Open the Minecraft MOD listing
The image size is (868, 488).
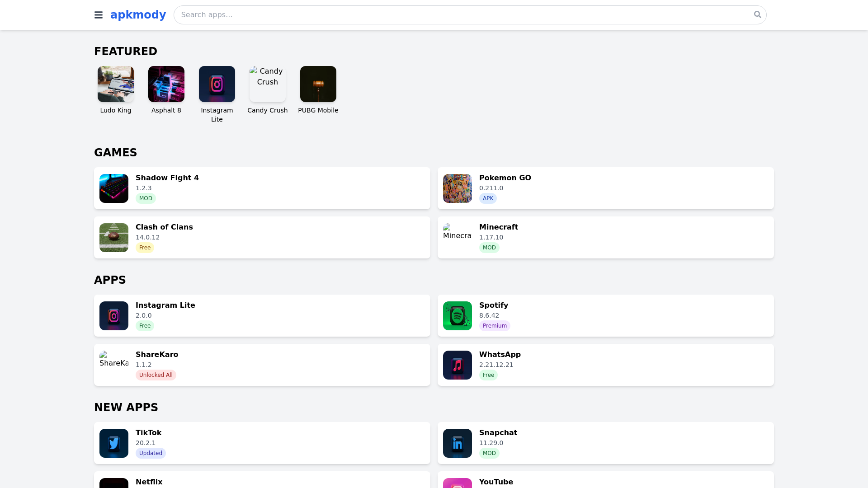605,237
